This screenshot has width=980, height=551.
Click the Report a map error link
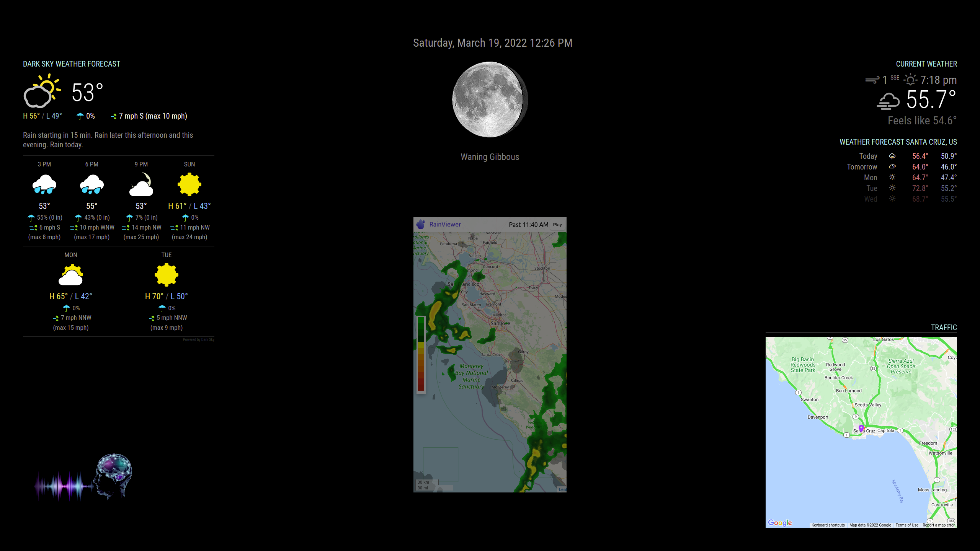click(939, 525)
